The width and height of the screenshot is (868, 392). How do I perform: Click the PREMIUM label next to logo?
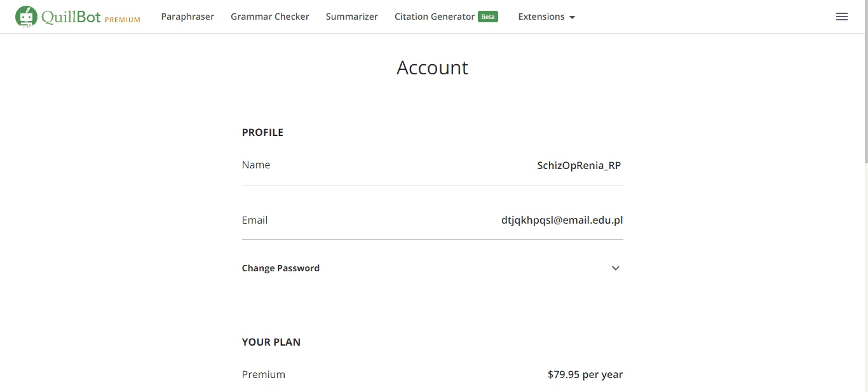tap(123, 20)
